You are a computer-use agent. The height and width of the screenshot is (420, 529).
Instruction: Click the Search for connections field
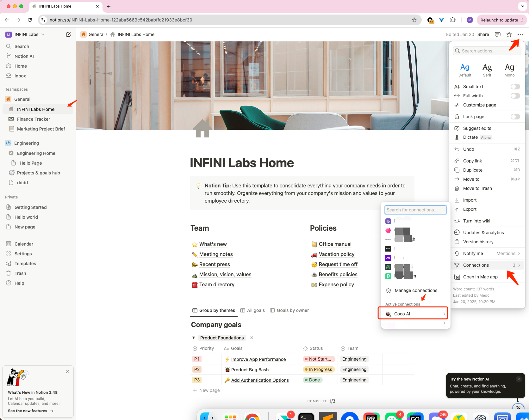click(415, 210)
